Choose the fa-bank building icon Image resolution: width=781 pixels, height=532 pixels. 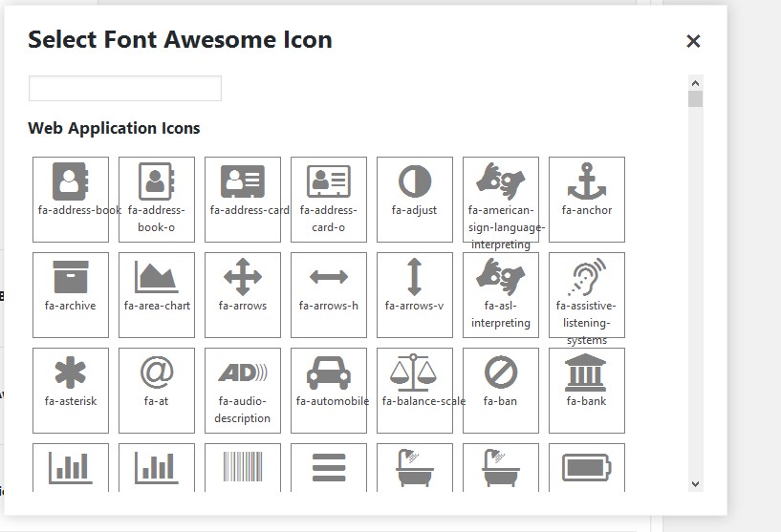tap(587, 391)
